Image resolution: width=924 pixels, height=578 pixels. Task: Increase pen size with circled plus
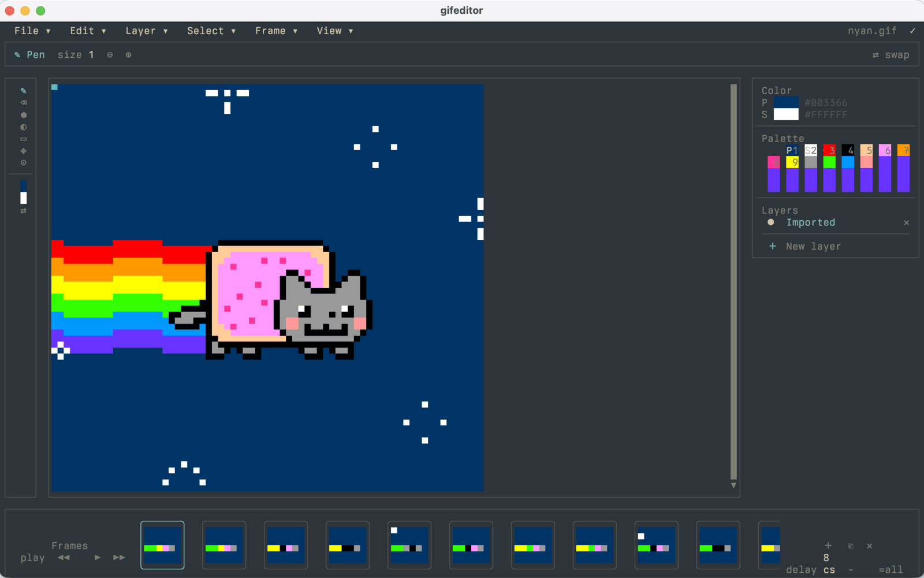(128, 55)
